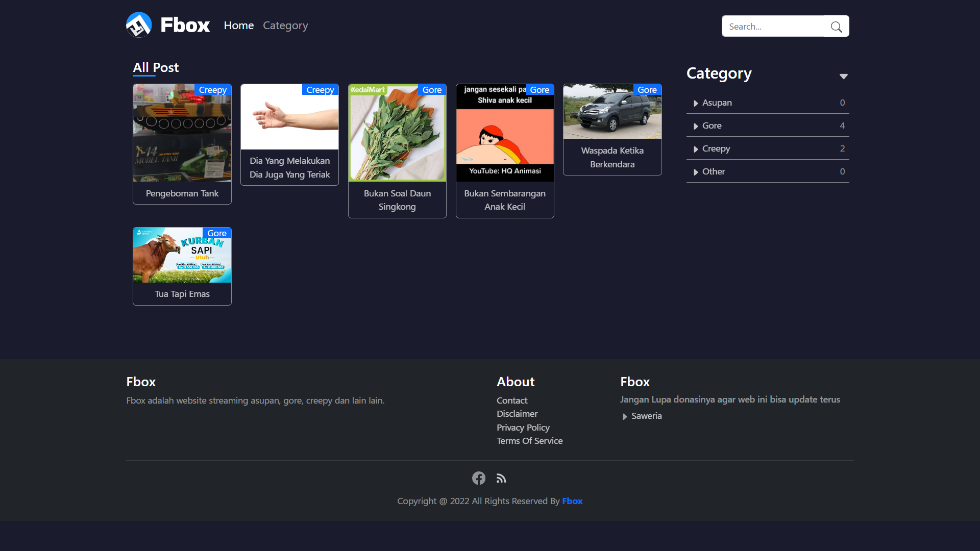Click the Gore badge on Tua Tapi Emas
Screen dimensions: 980x551
click(x=216, y=233)
